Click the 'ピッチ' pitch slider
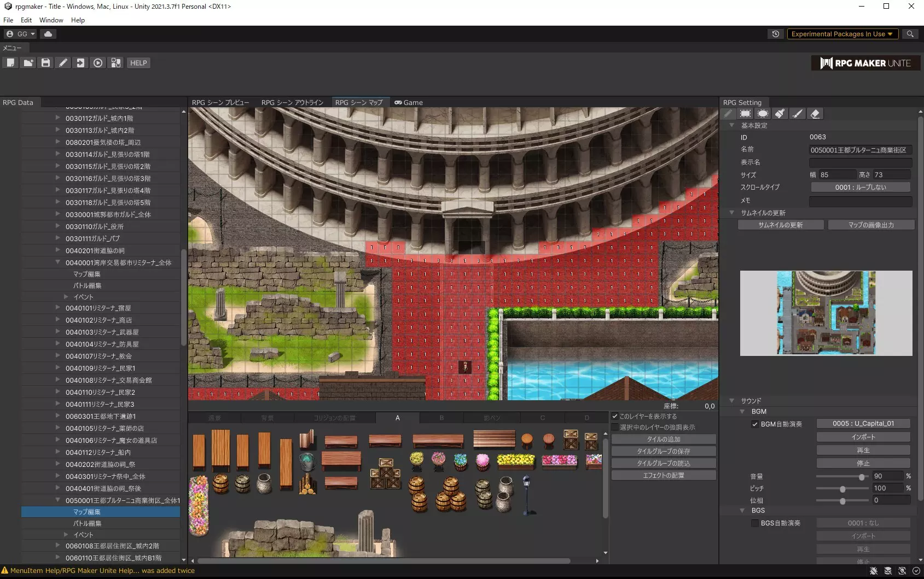 tap(842, 488)
